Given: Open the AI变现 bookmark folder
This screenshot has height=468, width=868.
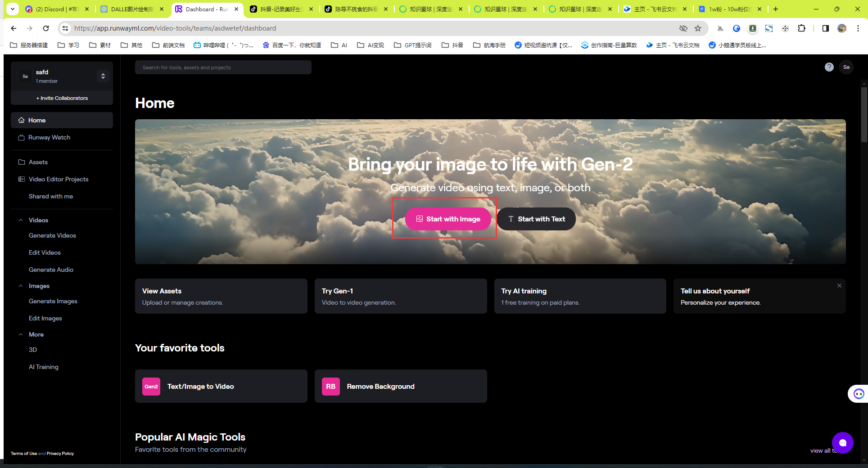Looking at the screenshot, I should tap(371, 45).
